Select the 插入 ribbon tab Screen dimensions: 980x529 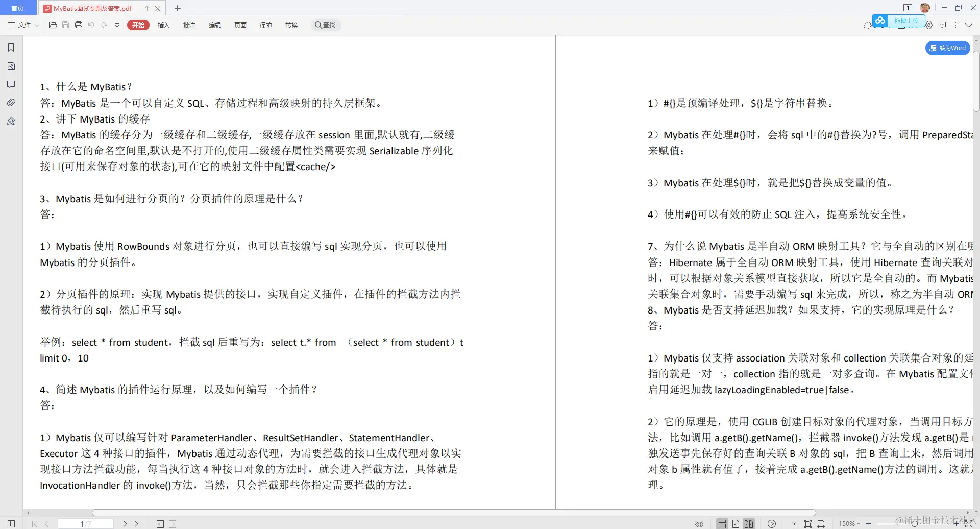pyautogui.click(x=163, y=25)
